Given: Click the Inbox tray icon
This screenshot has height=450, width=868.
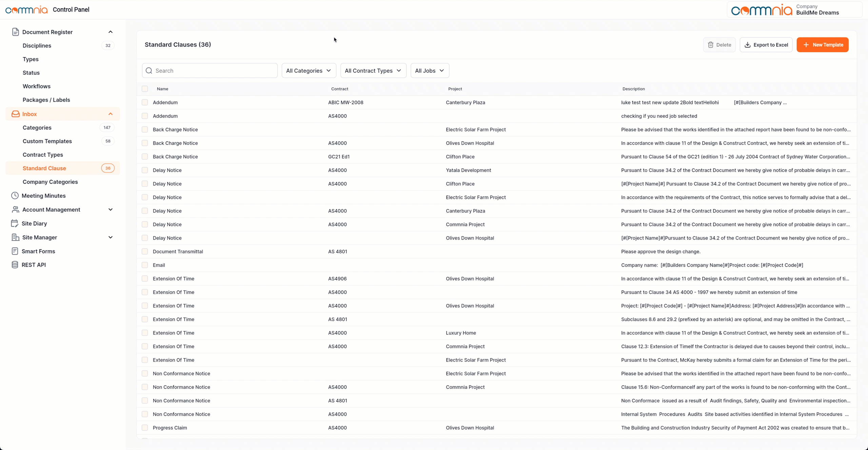Looking at the screenshot, I should 15,114.
